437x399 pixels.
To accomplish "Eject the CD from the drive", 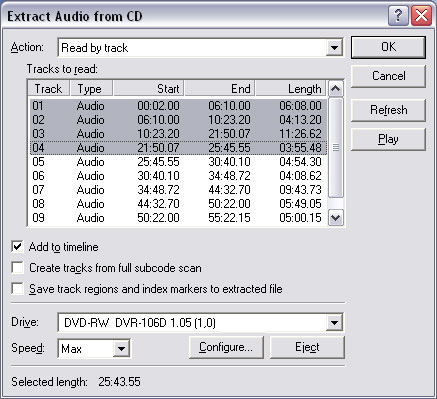I will [x=307, y=347].
